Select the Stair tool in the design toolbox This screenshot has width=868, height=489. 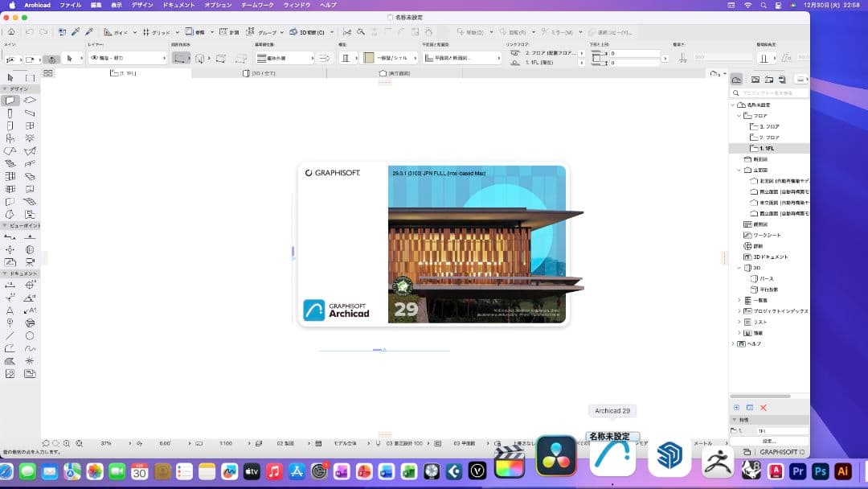(x=9, y=162)
